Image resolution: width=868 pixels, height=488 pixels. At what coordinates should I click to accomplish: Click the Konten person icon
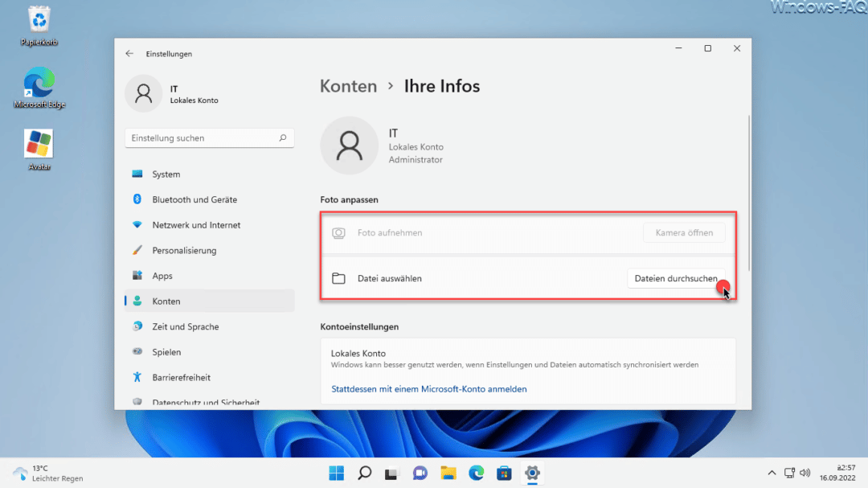[137, 301]
